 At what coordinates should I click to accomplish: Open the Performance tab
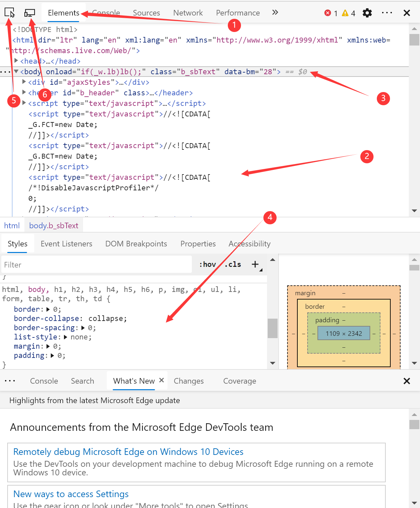[238, 13]
